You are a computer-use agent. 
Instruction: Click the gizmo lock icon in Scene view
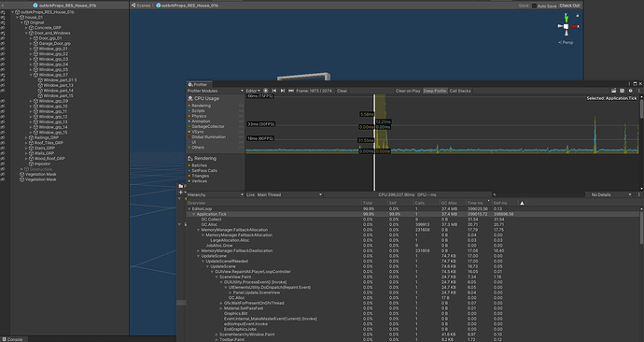coord(577,16)
